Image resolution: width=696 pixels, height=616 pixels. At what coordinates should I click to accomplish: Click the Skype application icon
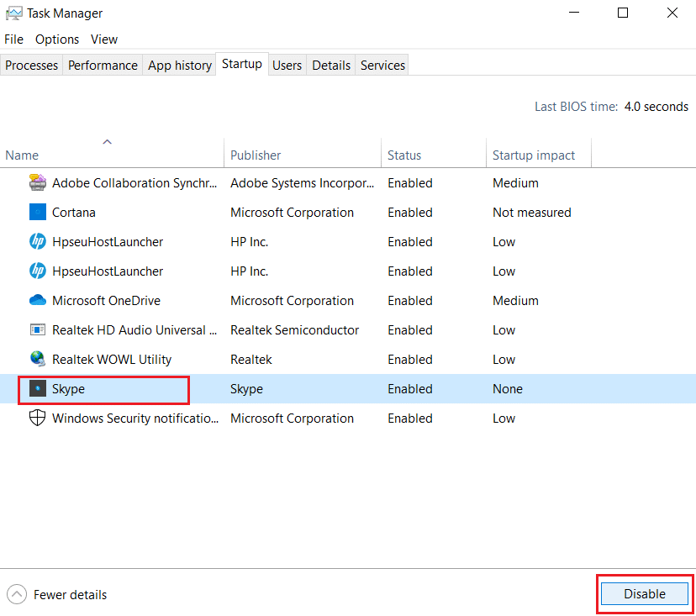37,389
